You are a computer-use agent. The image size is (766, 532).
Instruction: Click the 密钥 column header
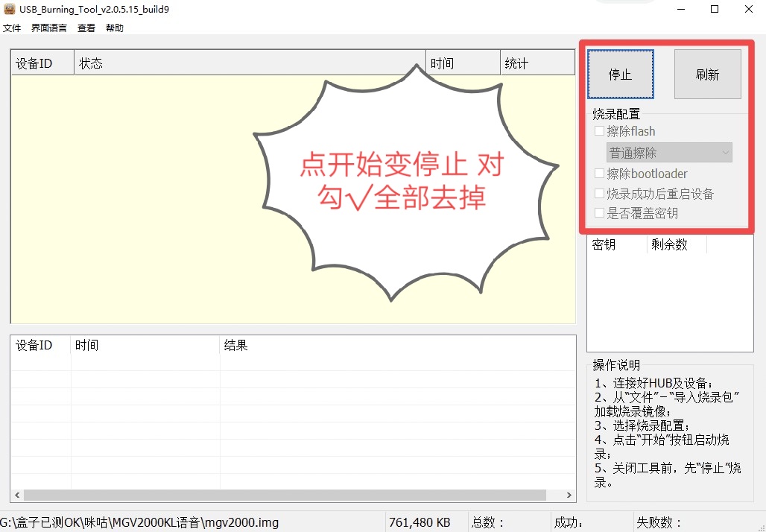604,244
